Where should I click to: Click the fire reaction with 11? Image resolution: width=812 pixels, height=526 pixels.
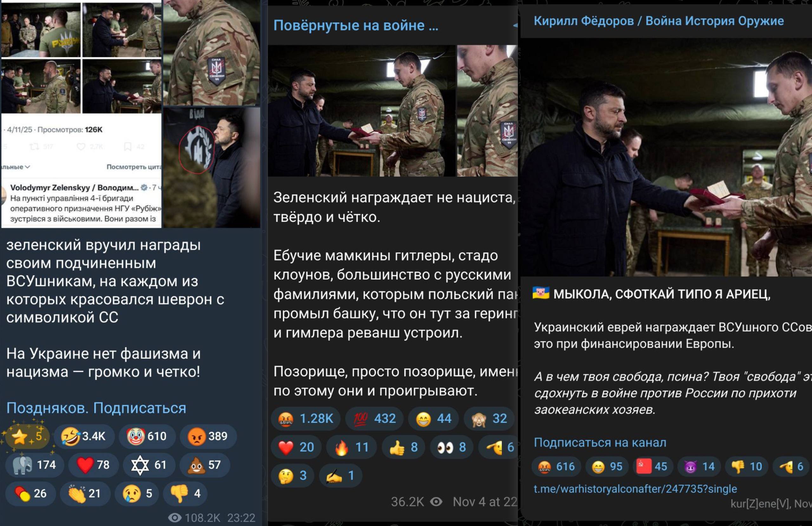[x=351, y=447]
